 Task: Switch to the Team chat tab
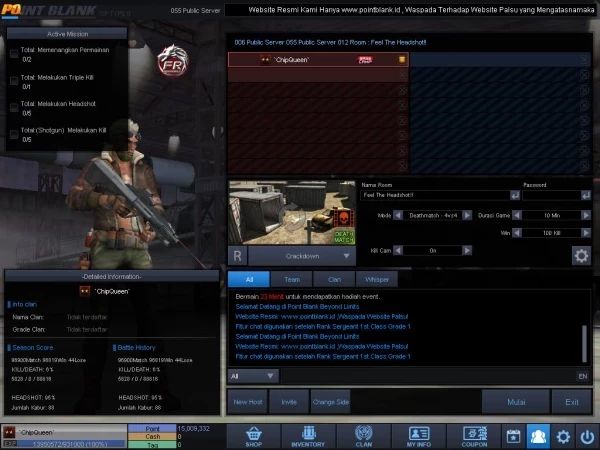(x=292, y=279)
